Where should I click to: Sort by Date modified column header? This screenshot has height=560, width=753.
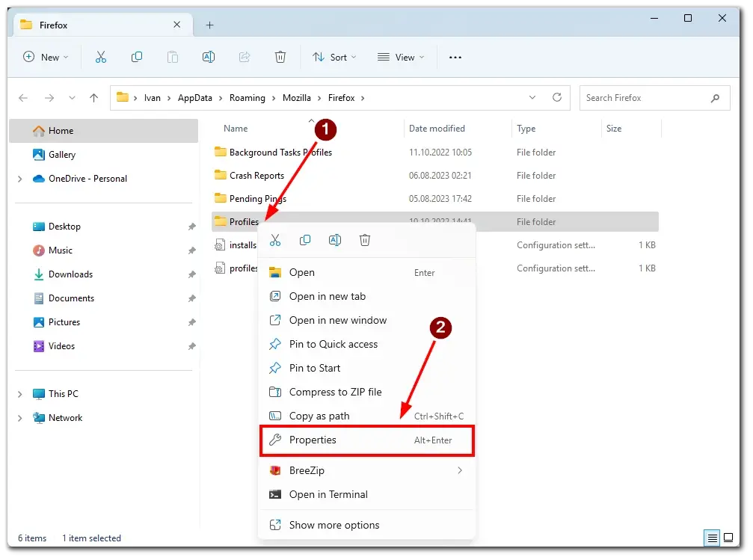pos(437,129)
